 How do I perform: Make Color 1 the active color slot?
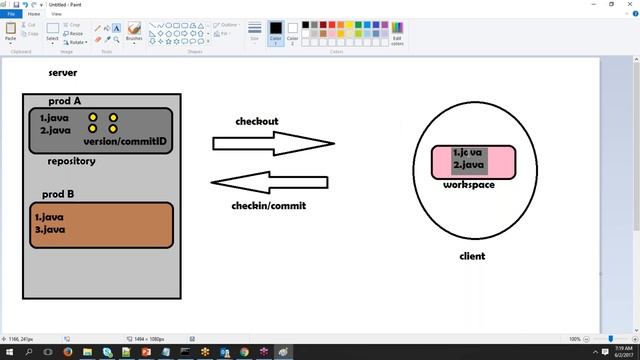(276, 33)
